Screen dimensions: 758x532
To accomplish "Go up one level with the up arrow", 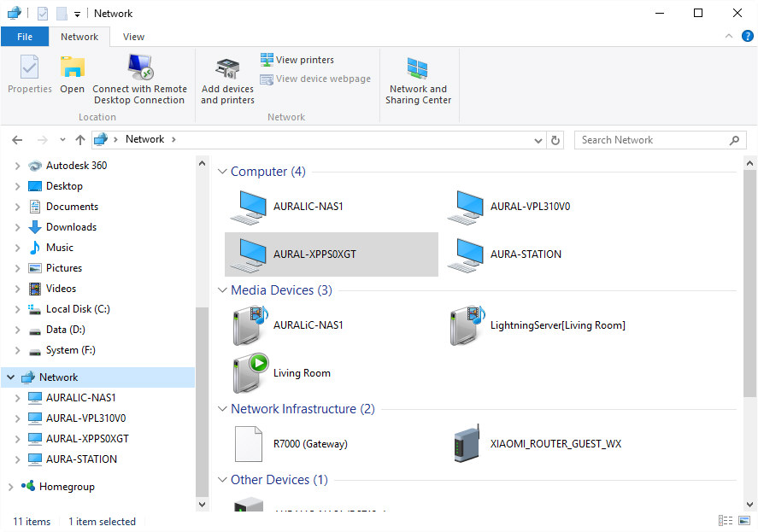I will click(x=80, y=140).
